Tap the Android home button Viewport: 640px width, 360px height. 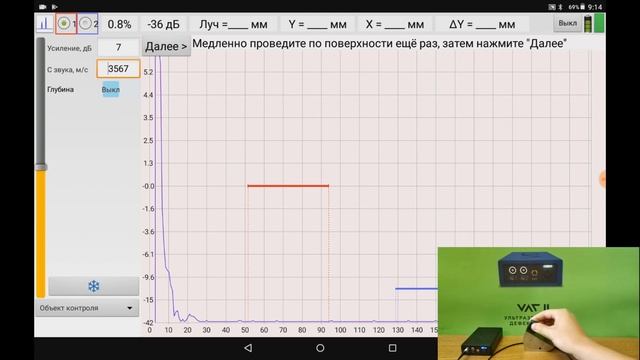320,348
